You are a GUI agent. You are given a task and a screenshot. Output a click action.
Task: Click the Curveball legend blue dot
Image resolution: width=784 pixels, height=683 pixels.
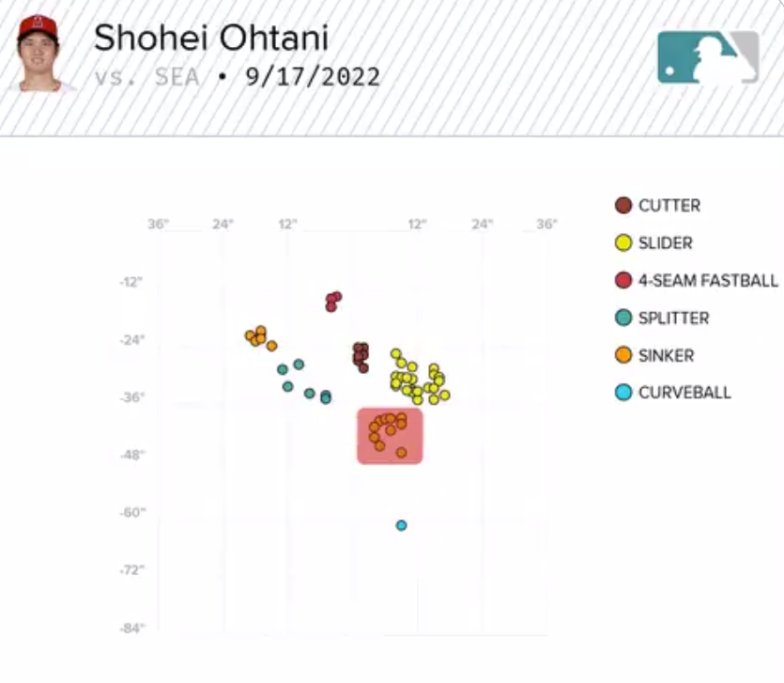pyautogui.click(x=623, y=393)
